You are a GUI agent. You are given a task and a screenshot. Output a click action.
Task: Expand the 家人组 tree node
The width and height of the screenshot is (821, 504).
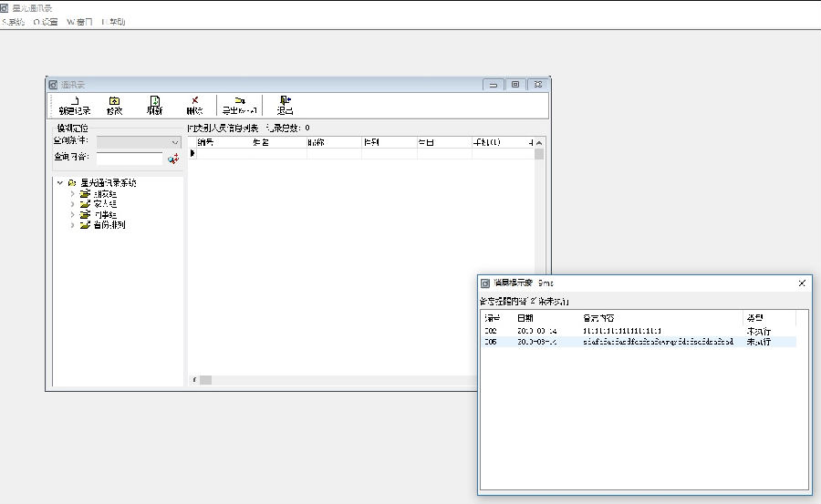tap(73, 204)
